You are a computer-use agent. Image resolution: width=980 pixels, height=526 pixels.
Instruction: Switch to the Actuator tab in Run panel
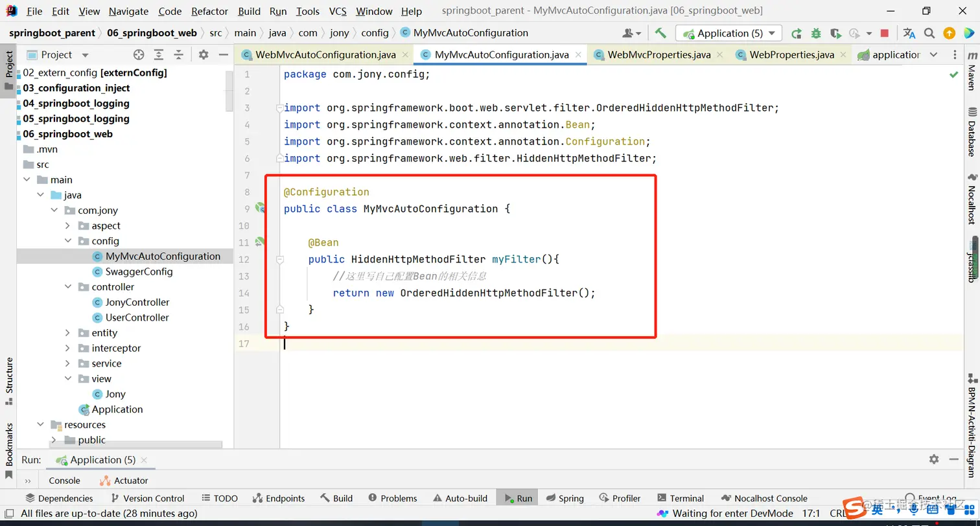tap(124, 481)
